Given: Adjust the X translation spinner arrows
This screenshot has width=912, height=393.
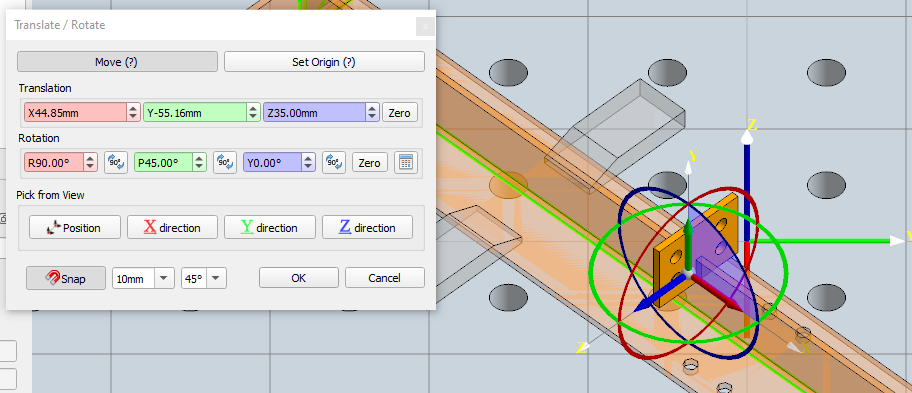Looking at the screenshot, I should click(x=134, y=113).
